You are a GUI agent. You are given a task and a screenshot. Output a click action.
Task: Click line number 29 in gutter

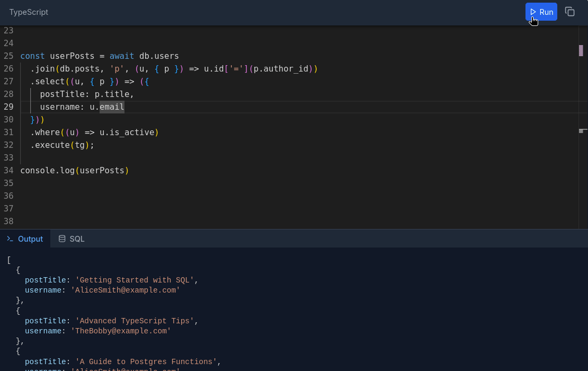pos(8,107)
